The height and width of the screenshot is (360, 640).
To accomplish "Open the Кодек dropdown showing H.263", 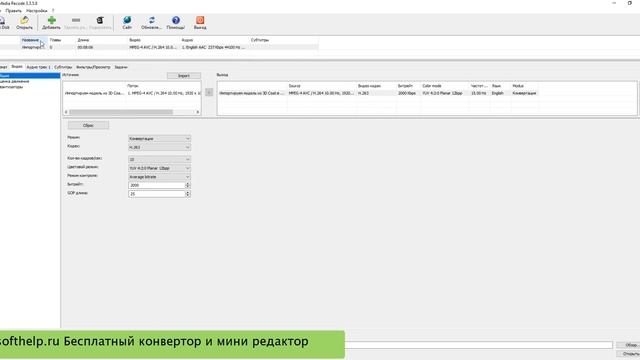I will click(159, 147).
